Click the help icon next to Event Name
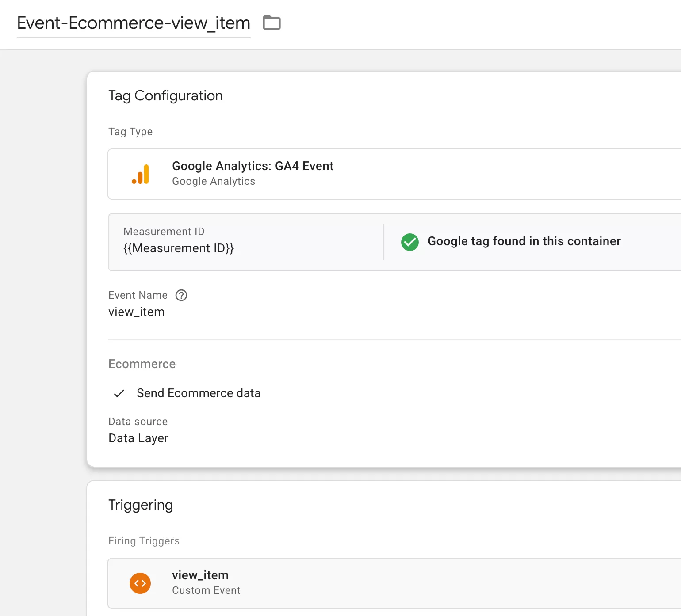 click(x=181, y=295)
